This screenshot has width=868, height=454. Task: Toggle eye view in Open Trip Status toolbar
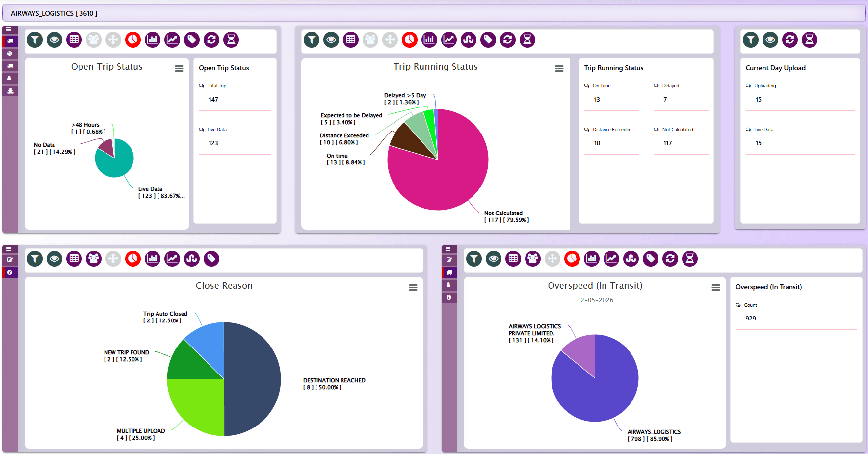point(54,40)
